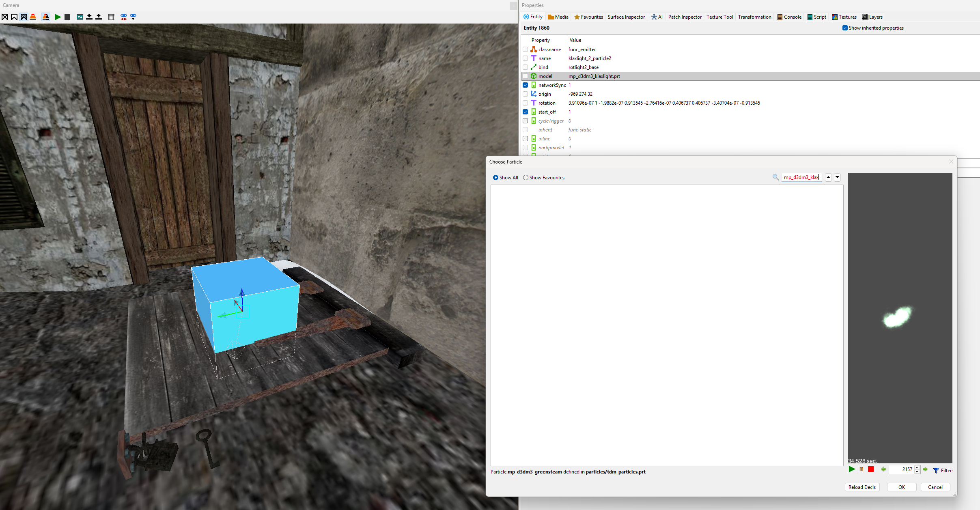Uncheck Show inherited properties checkbox

845,28
